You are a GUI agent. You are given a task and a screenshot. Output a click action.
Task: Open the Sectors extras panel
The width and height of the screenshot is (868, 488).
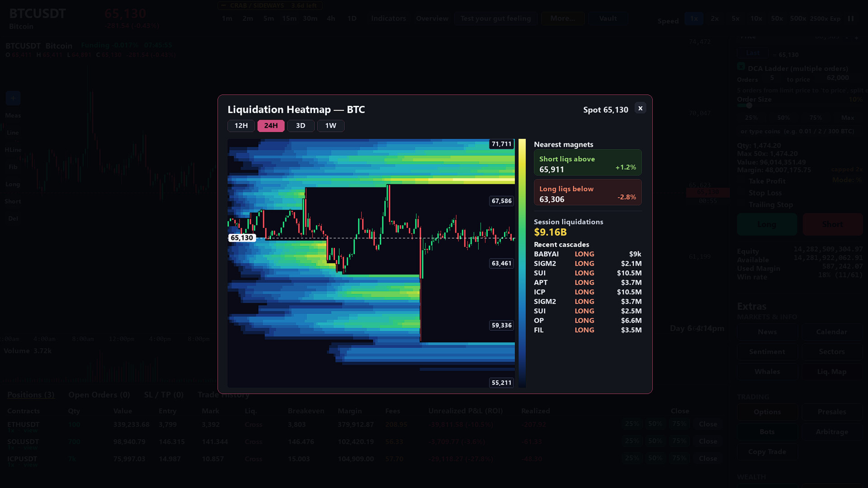(832, 352)
